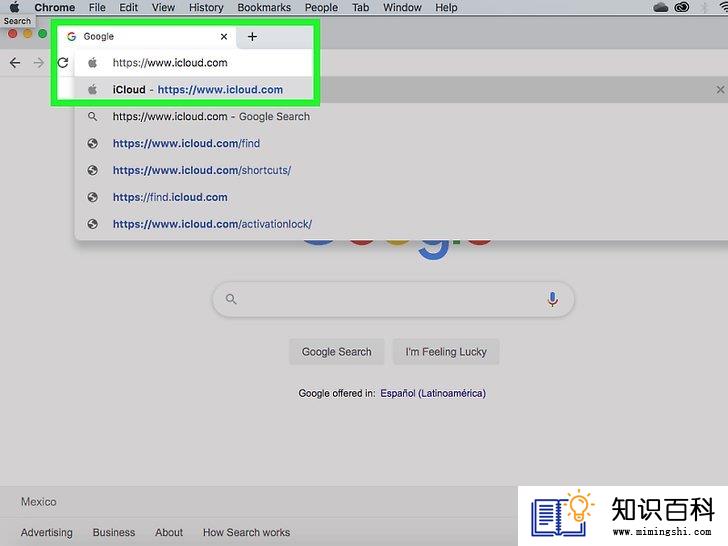Click magnifier icon beside Google Search suggestion
This screenshot has width=728, height=546.
pyautogui.click(x=93, y=117)
